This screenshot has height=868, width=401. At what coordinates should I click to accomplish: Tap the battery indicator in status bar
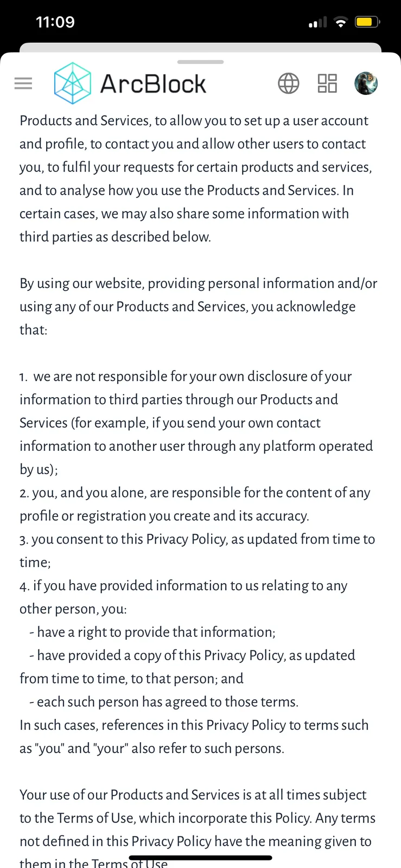tap(367, 22)
